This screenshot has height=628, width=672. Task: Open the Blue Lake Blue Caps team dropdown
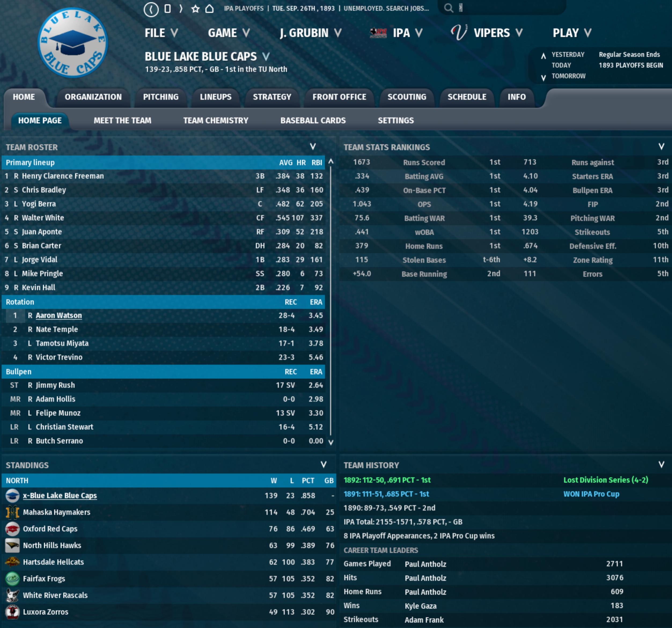(266, 56)
